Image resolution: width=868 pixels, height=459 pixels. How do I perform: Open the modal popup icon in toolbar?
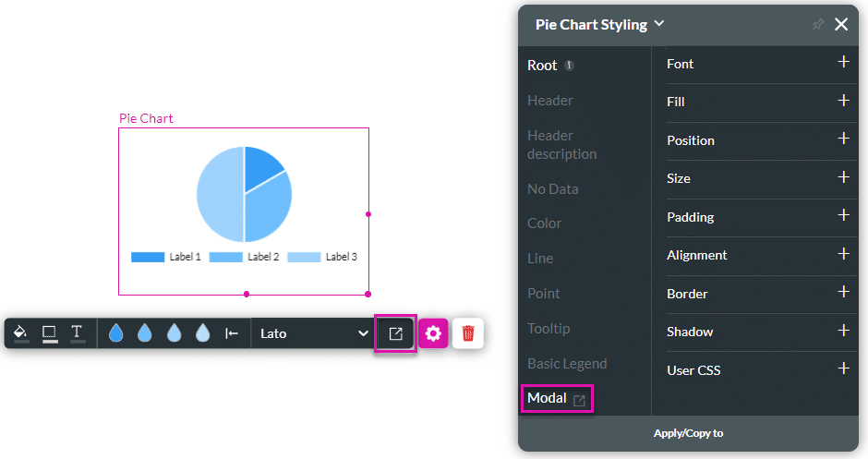[x=396, y=333]
